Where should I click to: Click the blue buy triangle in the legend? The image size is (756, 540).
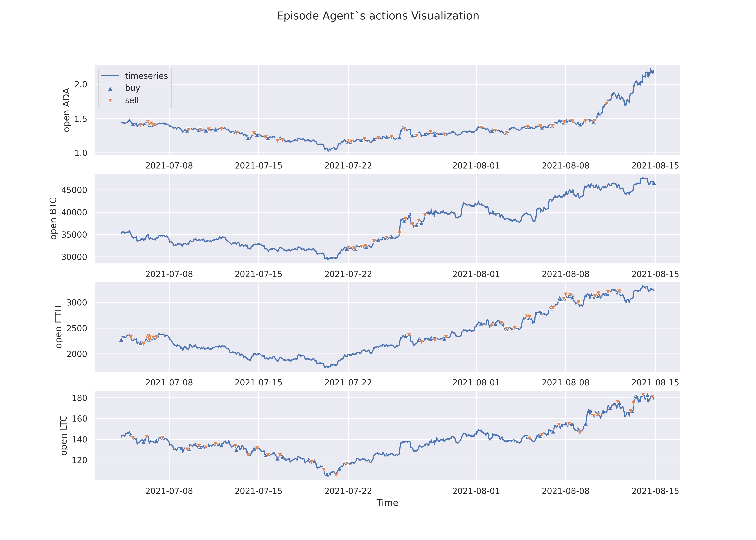point(110,88)
